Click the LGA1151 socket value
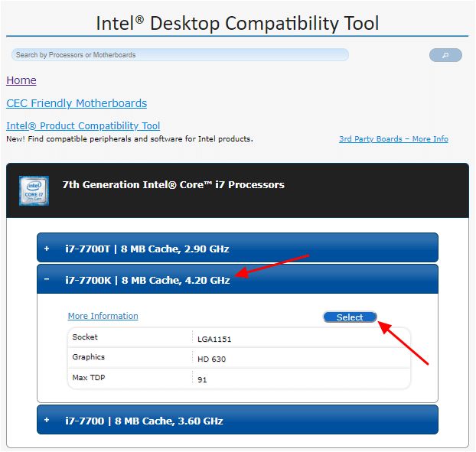The width and height of the screenshot is (476, 452). [214, 339]
